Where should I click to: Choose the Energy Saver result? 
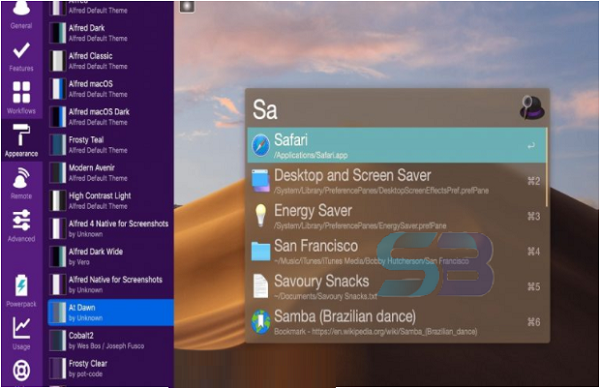397,216
